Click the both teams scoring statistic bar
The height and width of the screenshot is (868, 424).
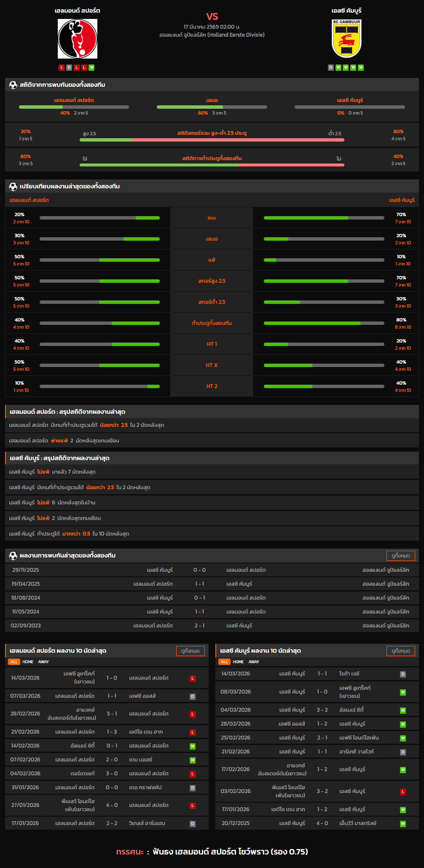(x=212, y=165)
